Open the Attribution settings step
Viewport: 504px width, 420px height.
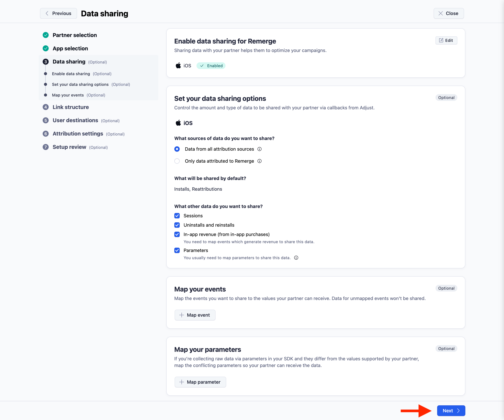tap(78, 134)
